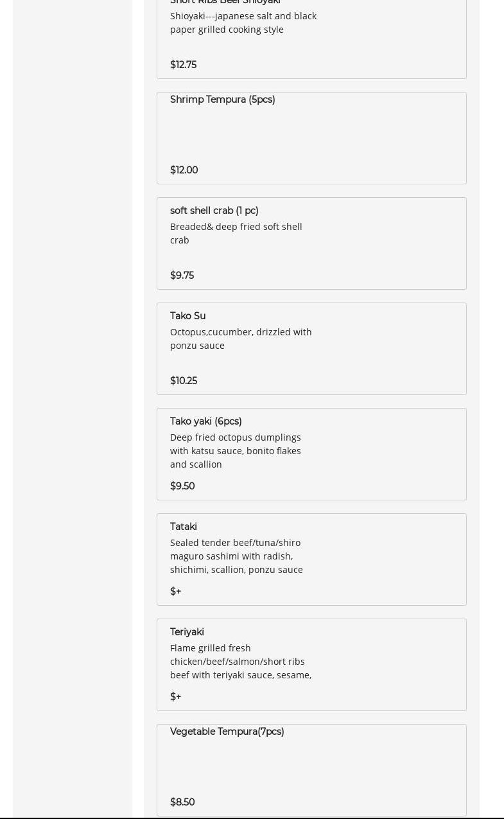Image resolution: width=504 pixels, height=819 pixels.
Task: Click the breaded deep fried crab description
Action: point(236,233)
